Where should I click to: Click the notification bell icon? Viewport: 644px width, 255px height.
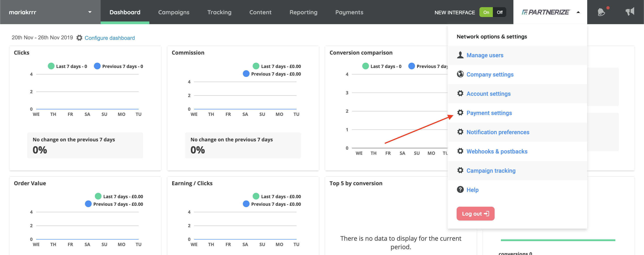[601, 12]
